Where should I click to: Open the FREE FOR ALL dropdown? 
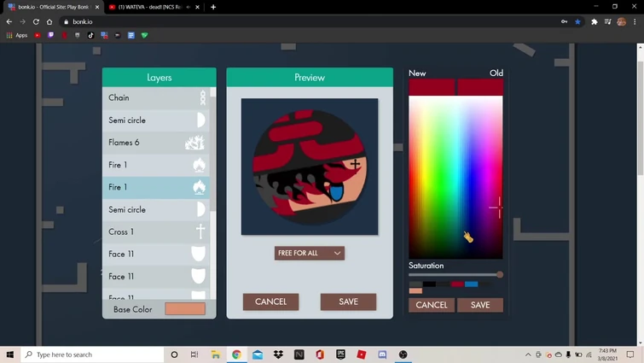310,253
